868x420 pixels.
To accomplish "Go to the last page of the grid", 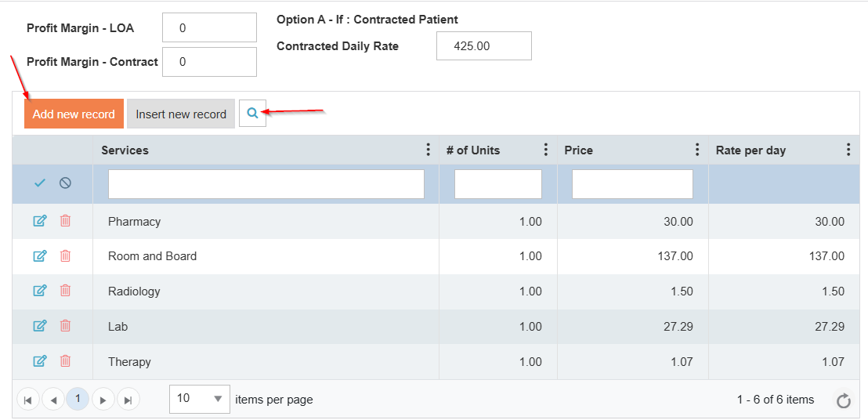I will coord(128,400).
